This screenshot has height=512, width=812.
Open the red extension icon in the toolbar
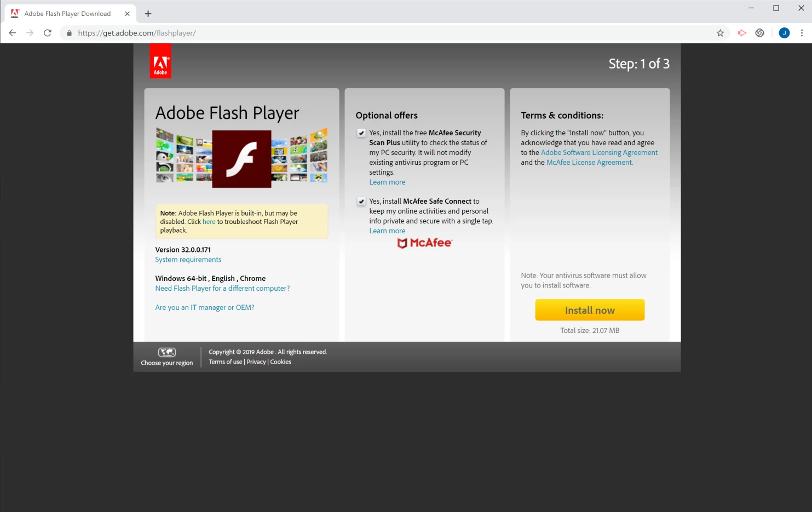[742, 33]
